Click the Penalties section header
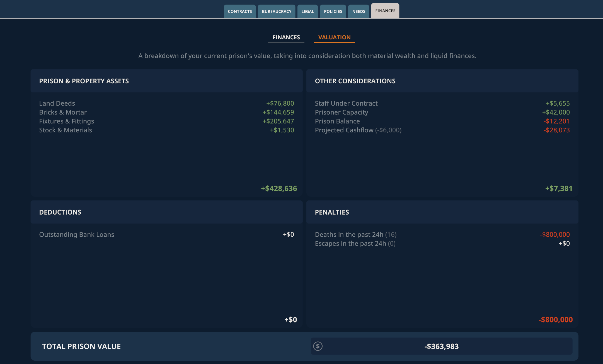 [x=332, y=212]
